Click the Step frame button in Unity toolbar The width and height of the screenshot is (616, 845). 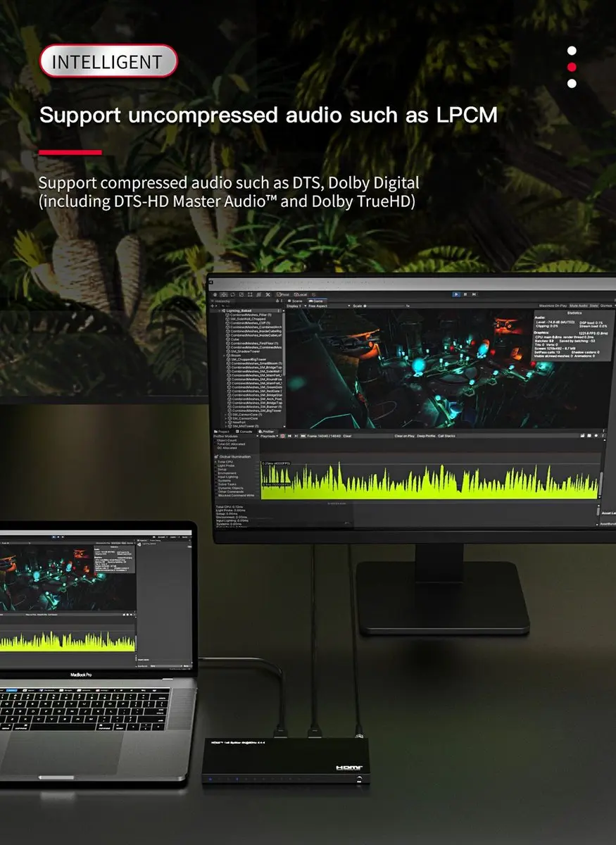[x=474, y=294]
